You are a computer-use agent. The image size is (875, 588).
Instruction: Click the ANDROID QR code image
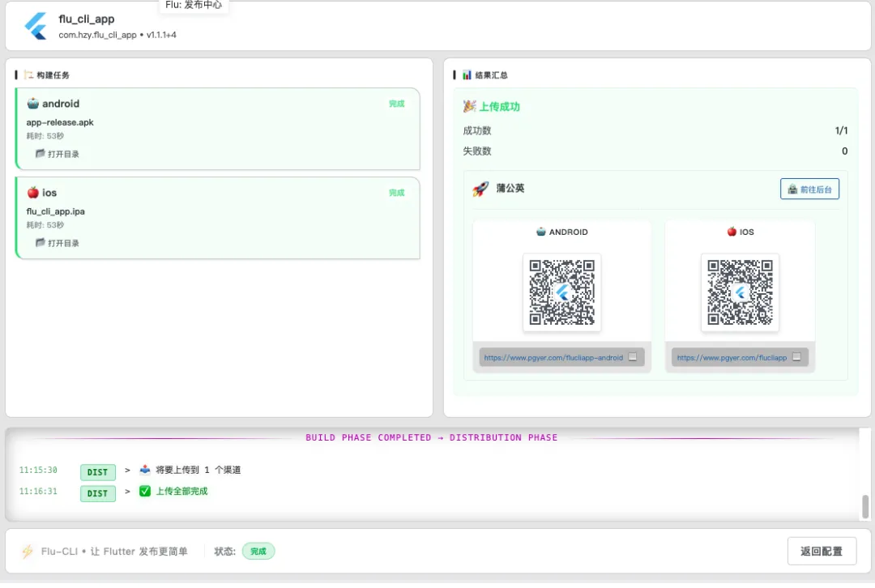[562, 292]
